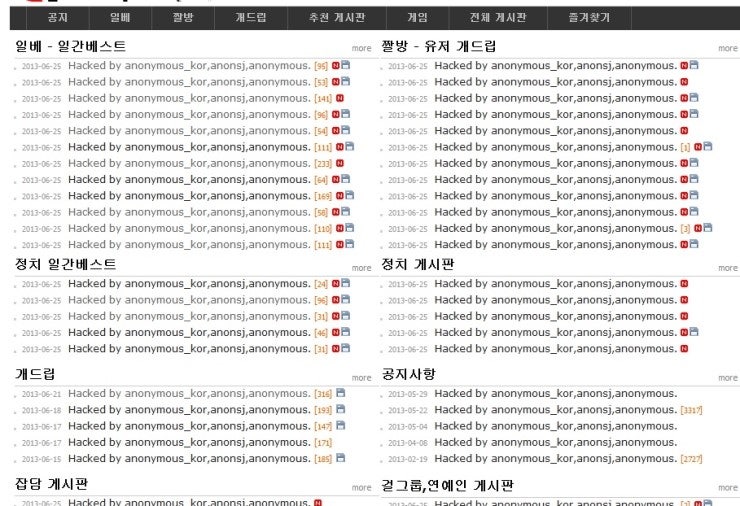Viewport: 740px width, 506px height.
Task: Click the [58] comment count
Action: 321,213
